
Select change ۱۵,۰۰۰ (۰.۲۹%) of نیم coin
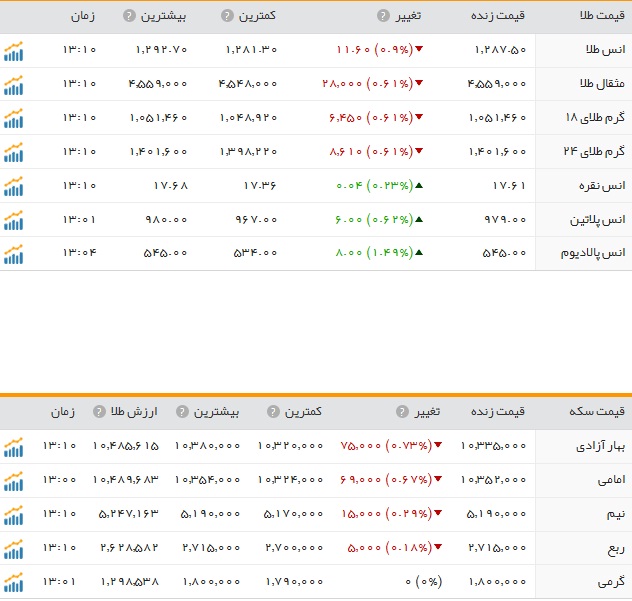[387, 514]
